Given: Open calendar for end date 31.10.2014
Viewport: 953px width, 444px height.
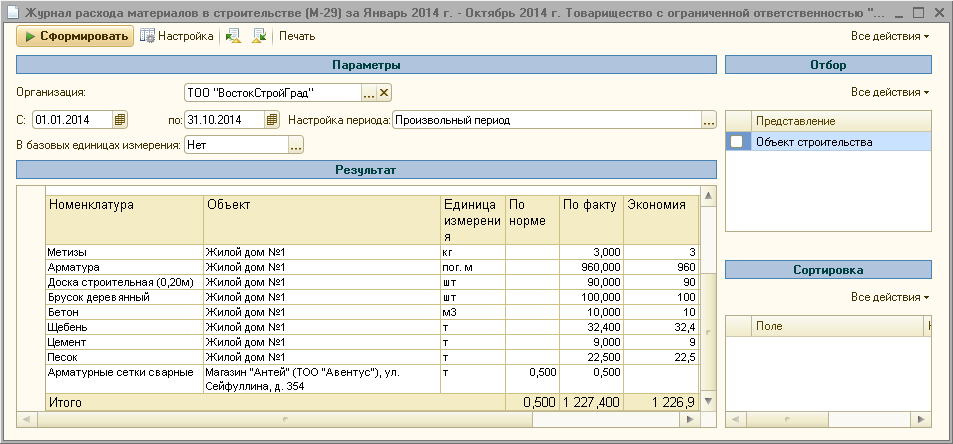Looking at the screenshot, I should 272,120.
